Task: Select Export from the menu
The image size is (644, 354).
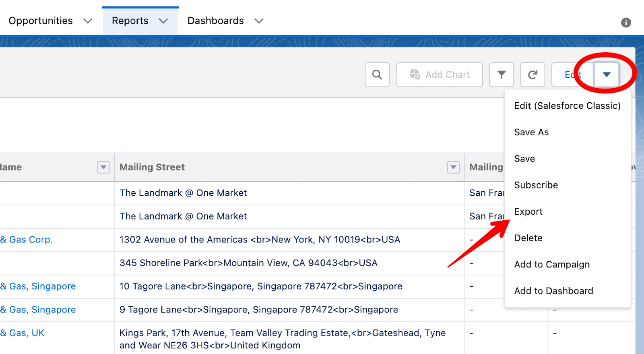Action: [x=568, y=212]
